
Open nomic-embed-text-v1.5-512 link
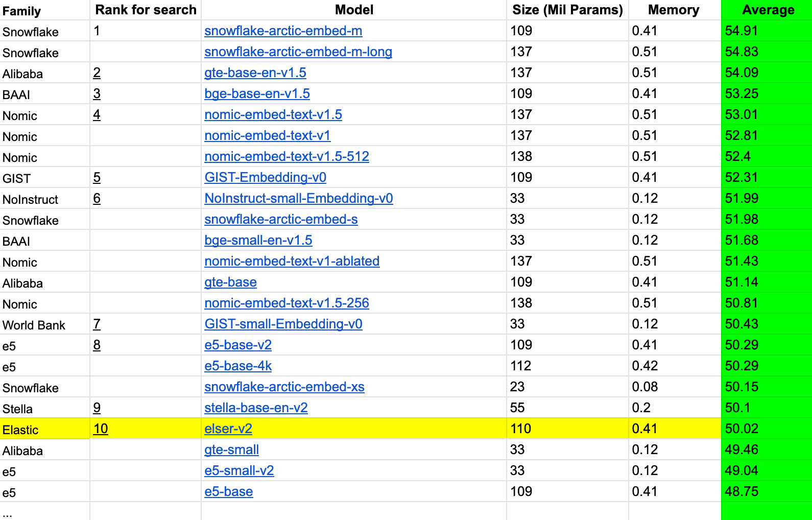[287, 157]
